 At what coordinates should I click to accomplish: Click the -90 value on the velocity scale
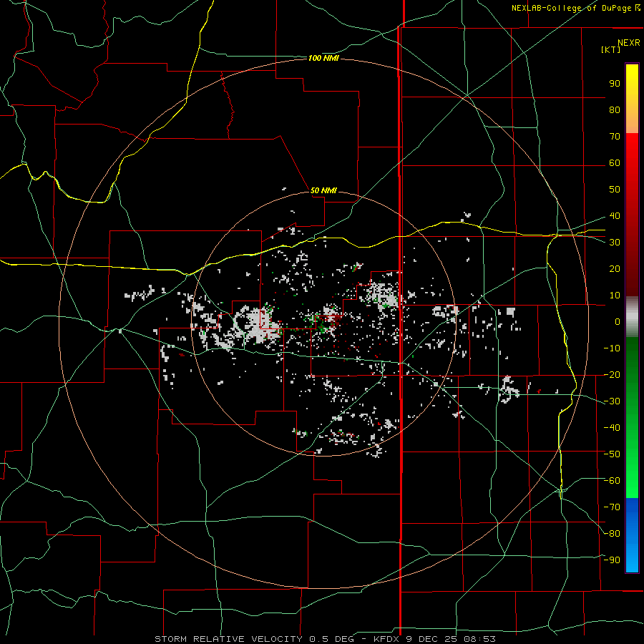[x=612, y=560]
